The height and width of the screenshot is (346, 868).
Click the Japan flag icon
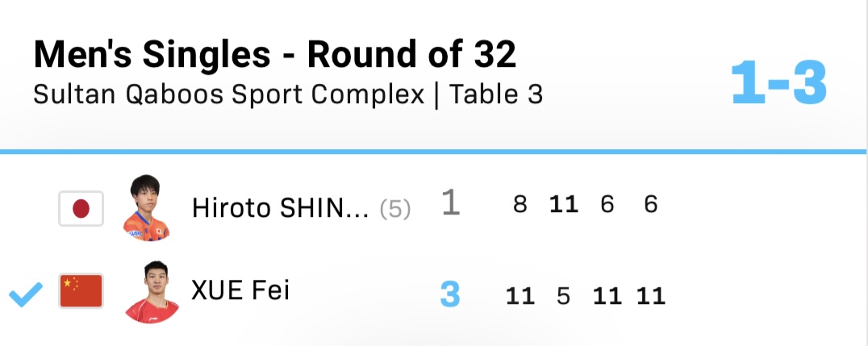coord(81,209)
